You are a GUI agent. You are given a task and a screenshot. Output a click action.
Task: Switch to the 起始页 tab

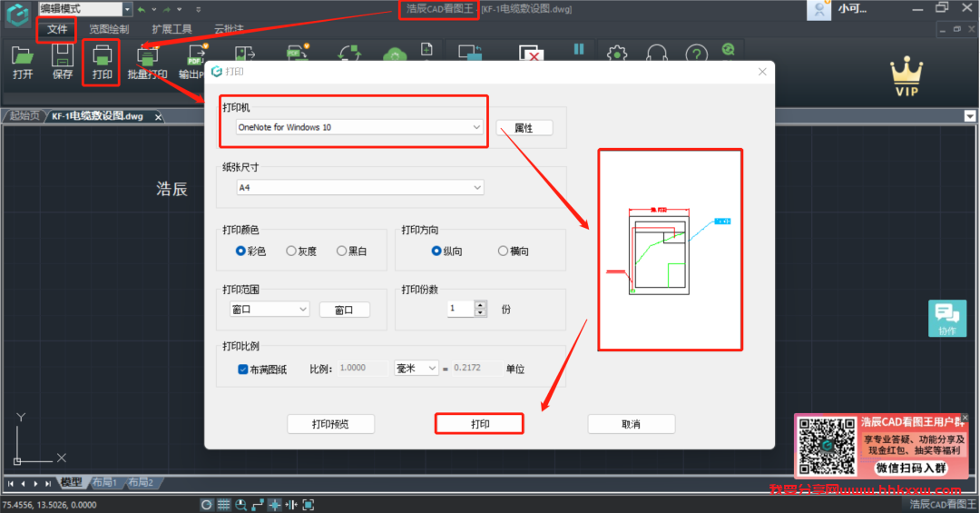coord(24,115)
